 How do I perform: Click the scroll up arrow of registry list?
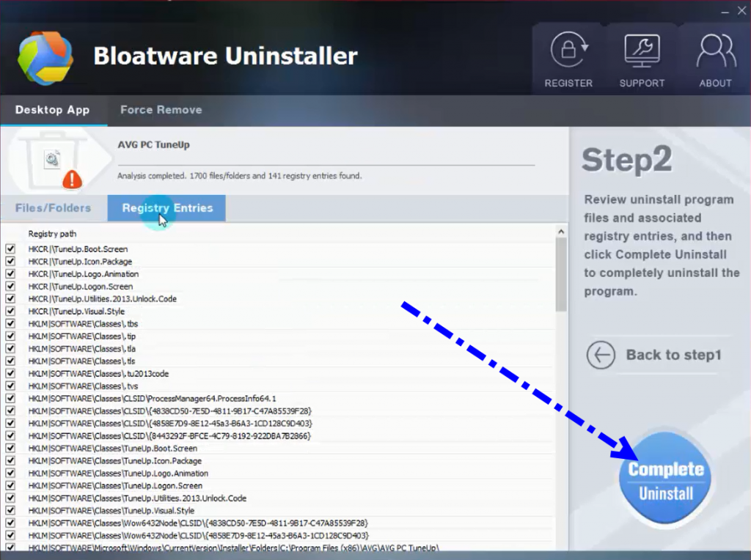click(561, 232)
